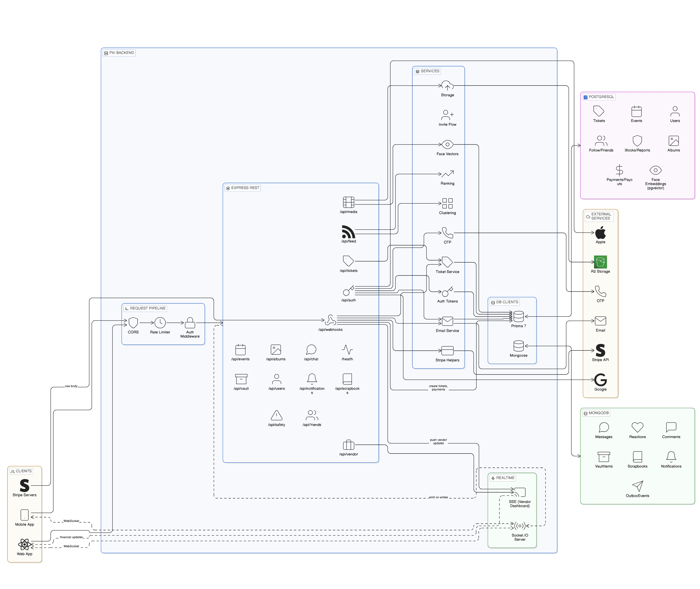Select the /api/events calendar icon
The width and height of the screenshot is (700, 589).
(x=240, y=350)
